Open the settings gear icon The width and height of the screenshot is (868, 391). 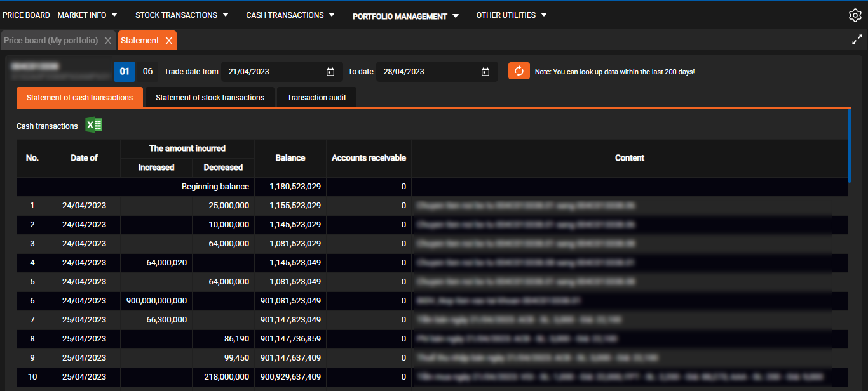855,16
